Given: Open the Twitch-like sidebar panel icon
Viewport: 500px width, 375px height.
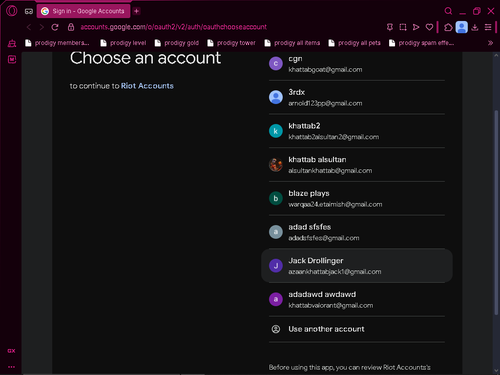Looking at the screenshot, I should tap(12, 59).
